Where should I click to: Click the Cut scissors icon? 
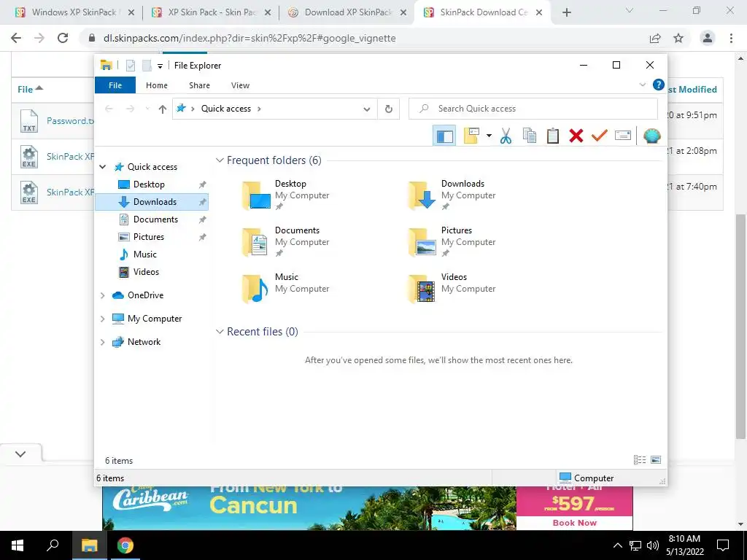pyautogui.click(x=506, y=136)
